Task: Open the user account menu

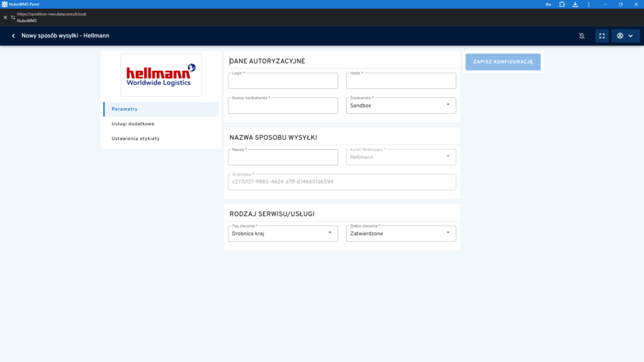Action: coord(625,36)
